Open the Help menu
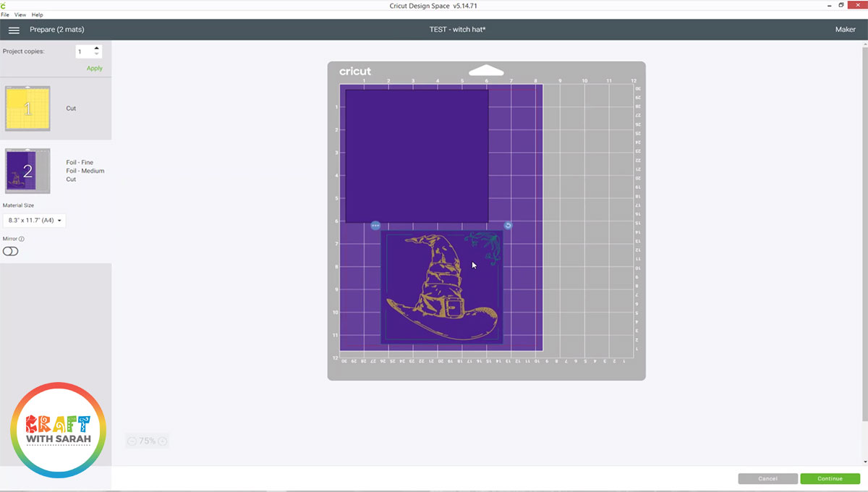Screen dimensions: 868x492 [37, 14]
